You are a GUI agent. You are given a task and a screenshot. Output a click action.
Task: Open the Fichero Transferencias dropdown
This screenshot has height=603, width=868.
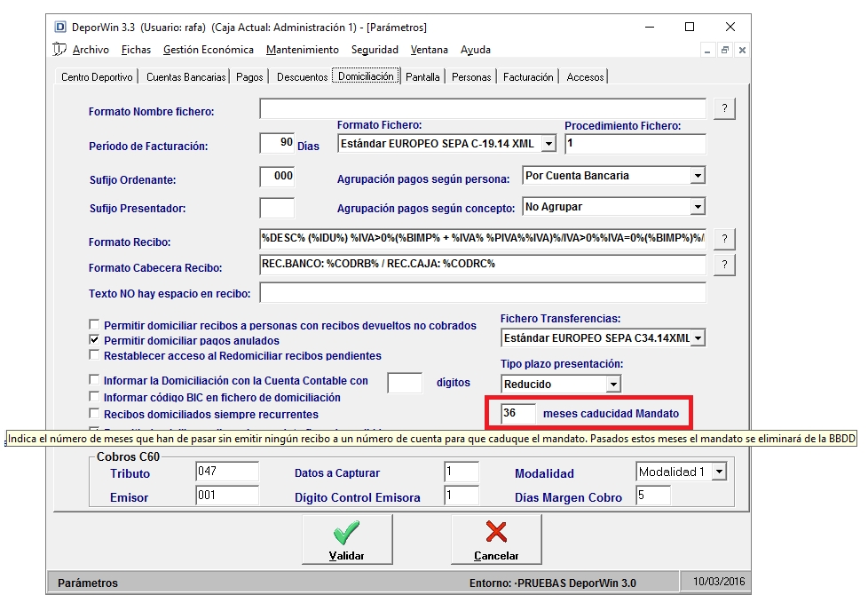pos(698,337)
